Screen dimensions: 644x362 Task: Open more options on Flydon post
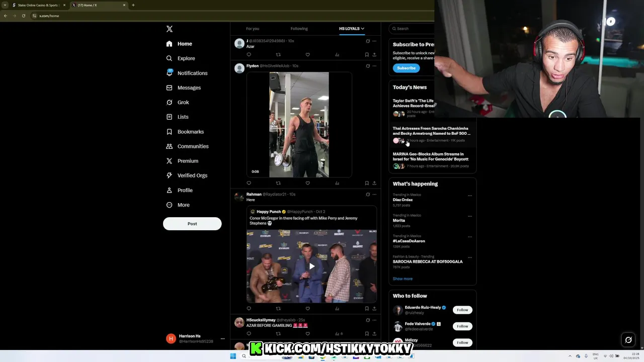(374, 66)
